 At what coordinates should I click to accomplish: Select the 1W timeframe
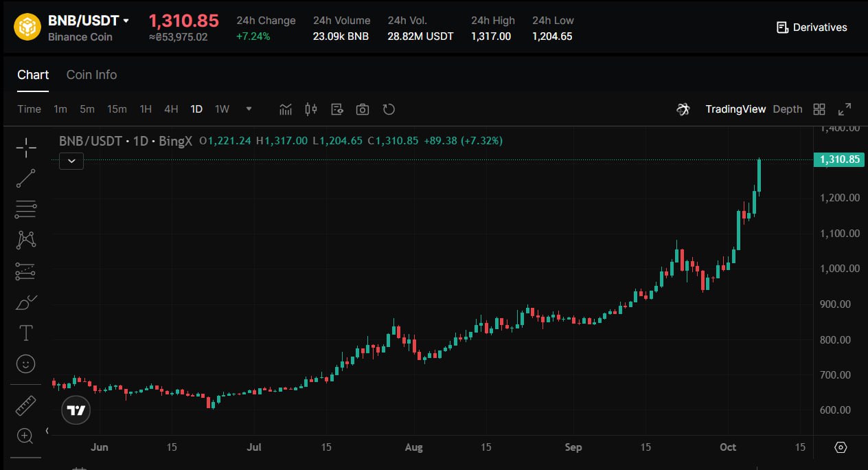(222, 109)
